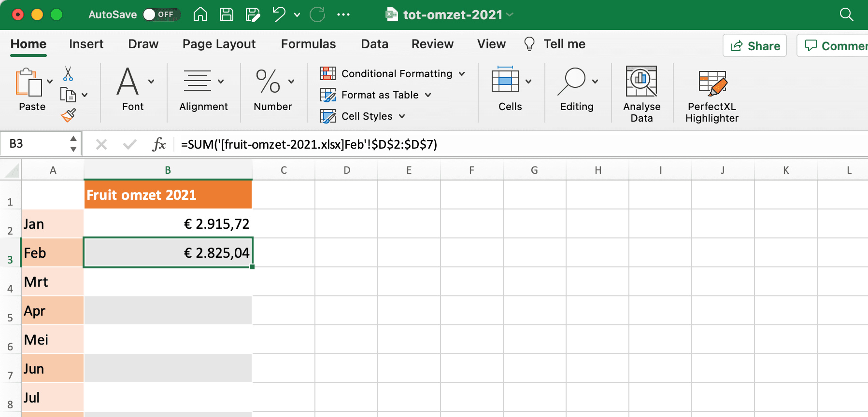Viewport: 868px width, 417px height.
Task: Open the Formulas tab
Action: (x=308, y=44)
